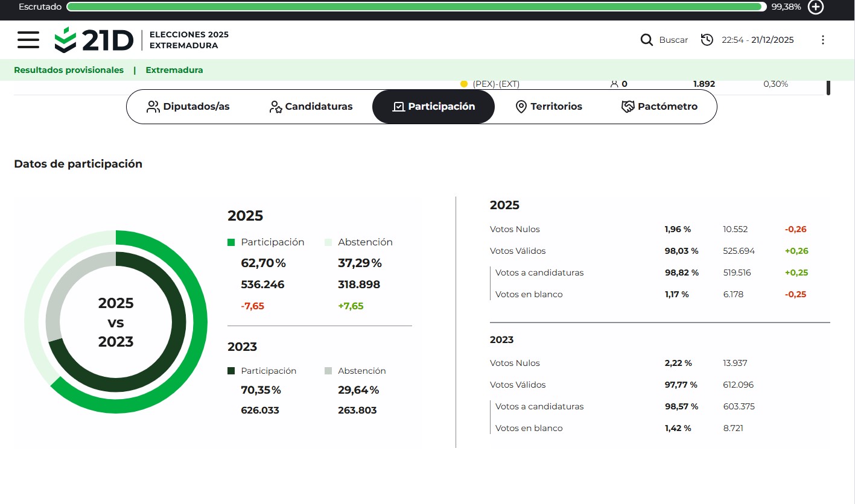Click the Escrutado progress bar

click(416, 7)
